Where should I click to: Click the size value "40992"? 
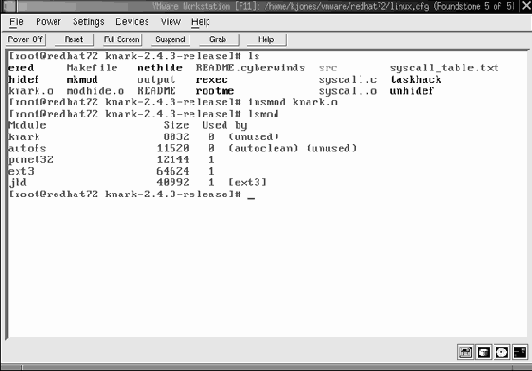tap(173, 183)
